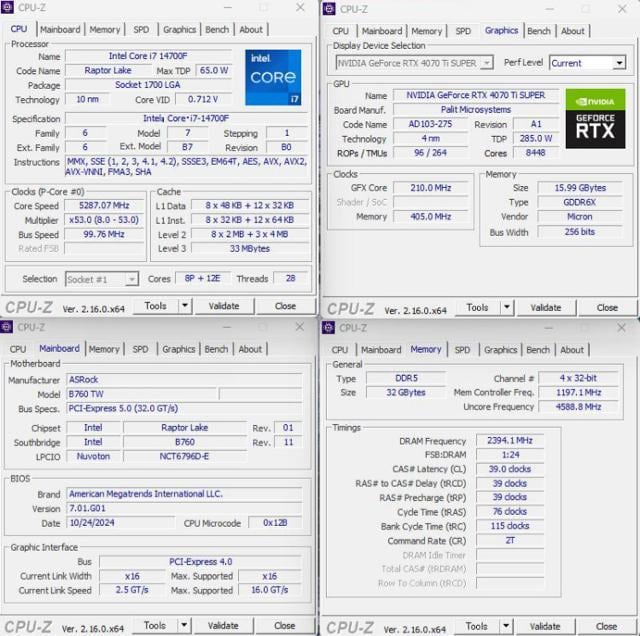640x636 pixels.
Task: Open Tools dropdown arrow in the Memory window
Action: 506,626
